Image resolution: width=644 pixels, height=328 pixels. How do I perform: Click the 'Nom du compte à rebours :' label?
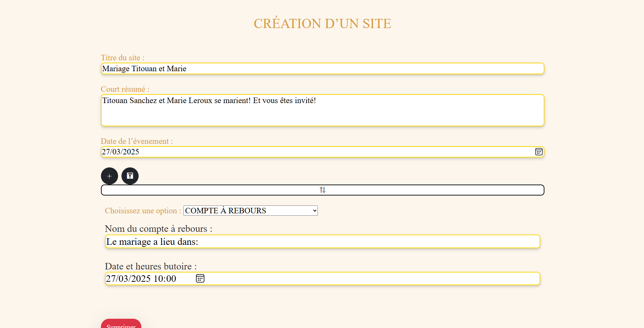pos(158,229)
